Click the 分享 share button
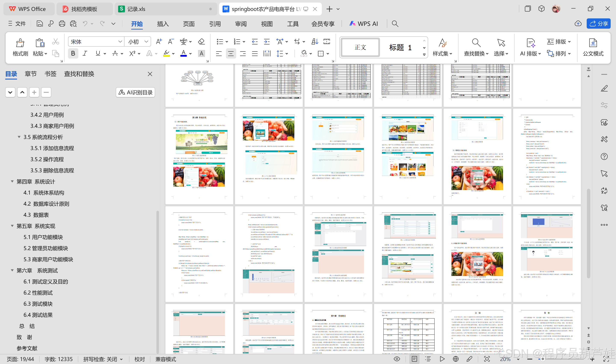Viewport: 616px width, 364px height. (598, 24)
